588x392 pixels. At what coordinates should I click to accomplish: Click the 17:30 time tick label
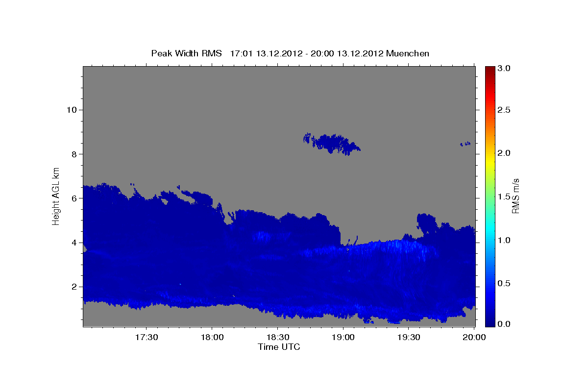[x=146, y=338]
